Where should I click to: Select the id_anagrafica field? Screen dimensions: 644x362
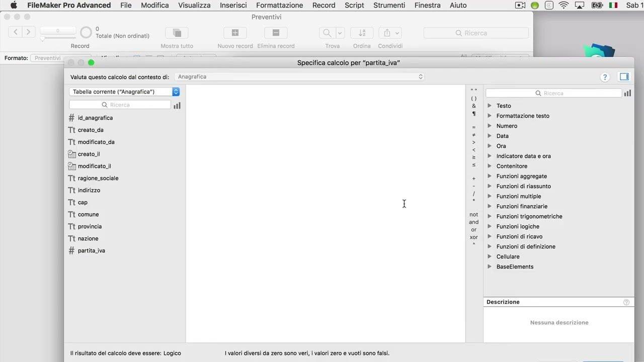(95, 118)
